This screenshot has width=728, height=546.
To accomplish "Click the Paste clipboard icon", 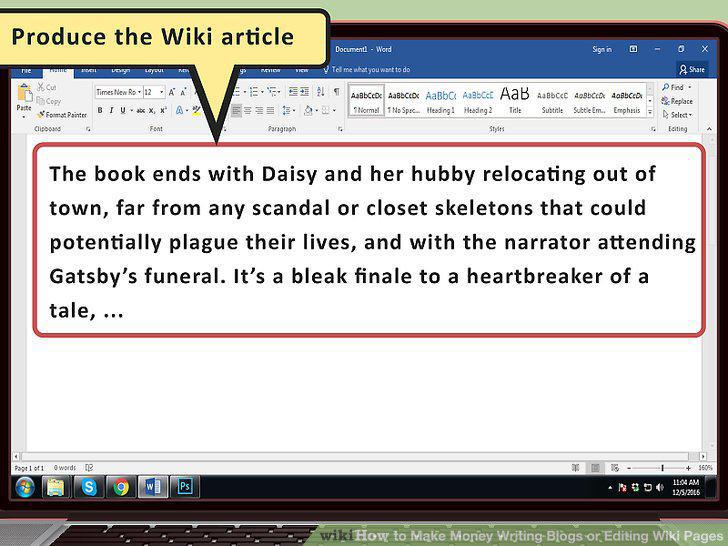I will [24, 92].
